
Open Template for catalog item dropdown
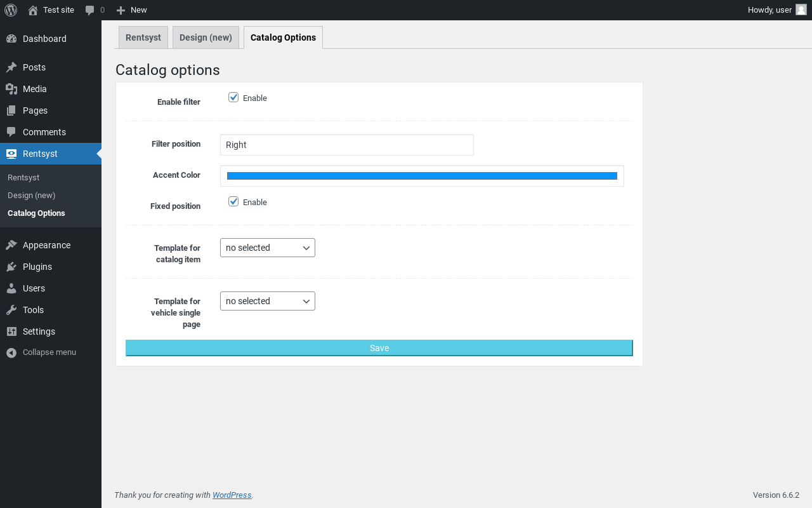tap(267, 248)
